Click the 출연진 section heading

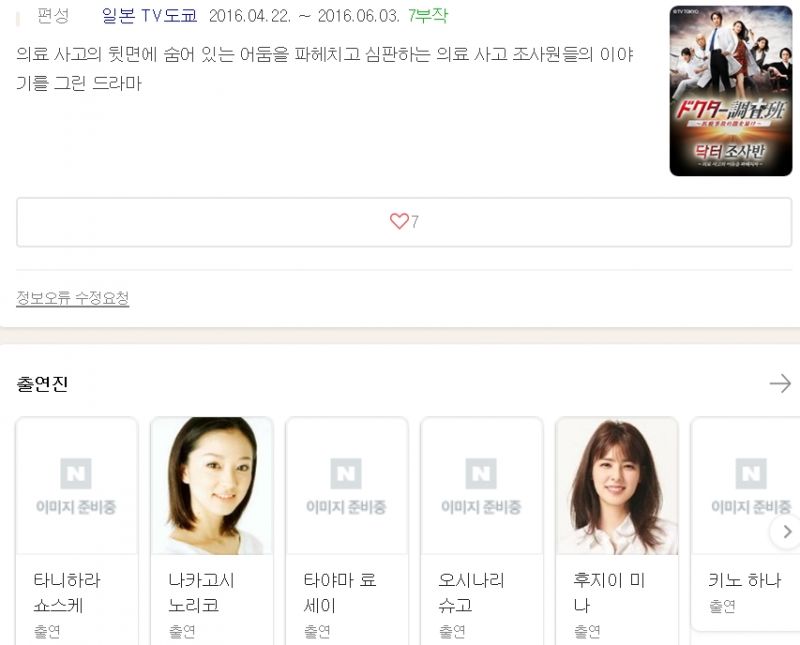[42, 384]
